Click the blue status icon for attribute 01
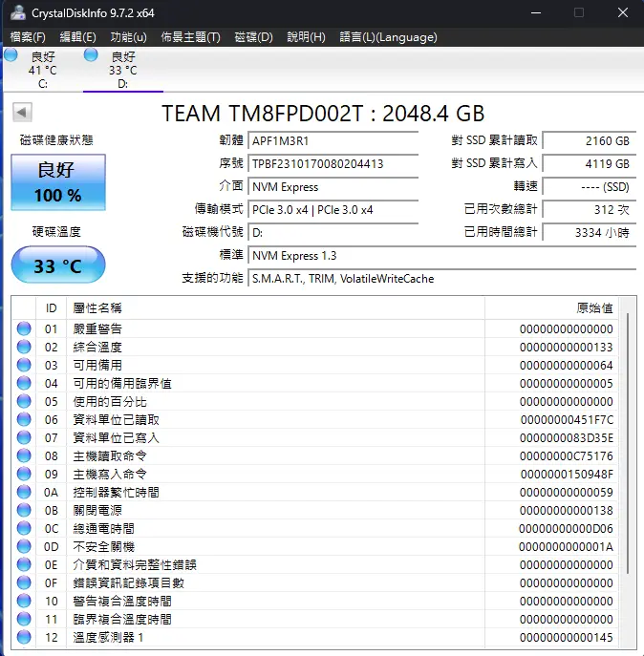Viewport: 644px width, 656px height. point(24,328)
